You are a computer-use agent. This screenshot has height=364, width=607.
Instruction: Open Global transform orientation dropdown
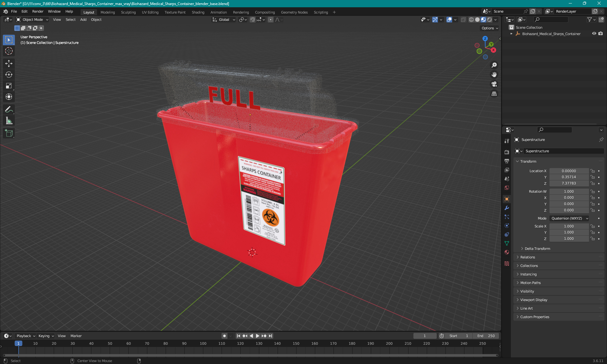click(224, 20)
